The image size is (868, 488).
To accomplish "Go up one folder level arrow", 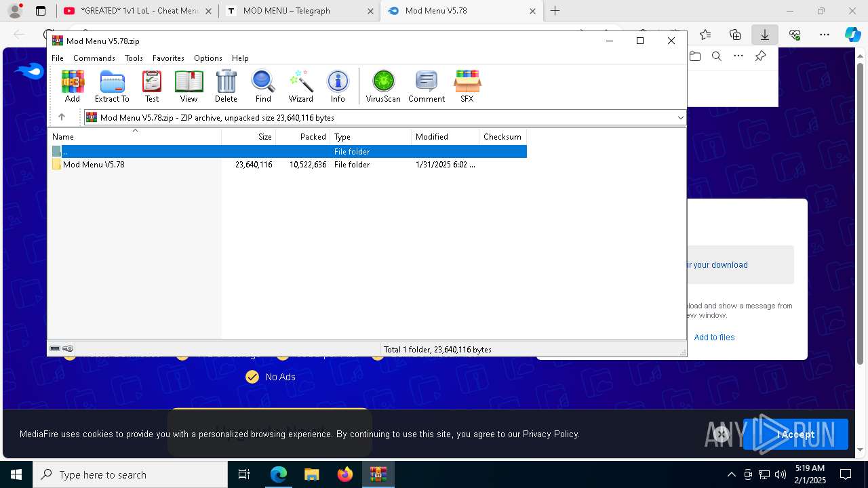I will [61, 117].
